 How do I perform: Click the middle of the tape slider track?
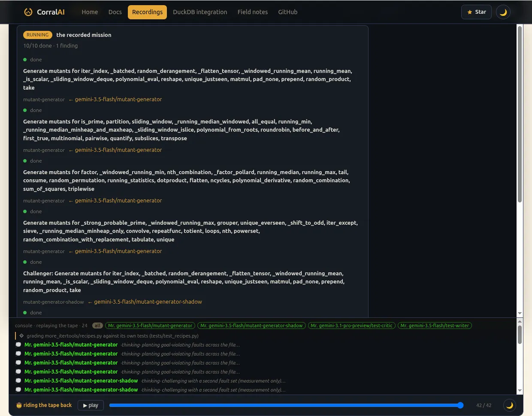(x=286, y=405)
